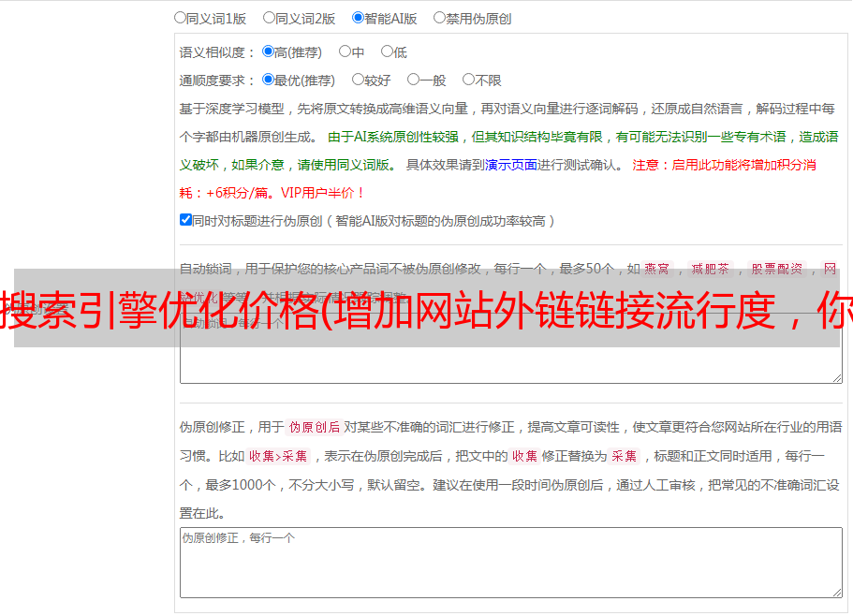The width and height of the screenshot is (853, 616).
Task: Click the 燕窝 example keyword tag
Action: tap(656, 269)
